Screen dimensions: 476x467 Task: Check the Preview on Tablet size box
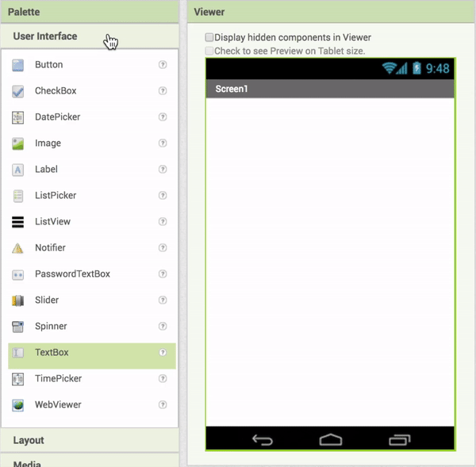209,51
